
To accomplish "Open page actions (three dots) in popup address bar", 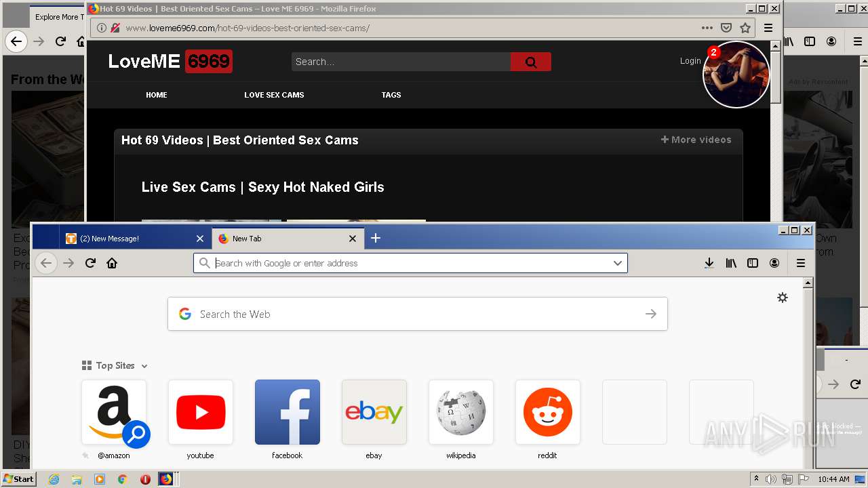I will click(x=707, y=28).
